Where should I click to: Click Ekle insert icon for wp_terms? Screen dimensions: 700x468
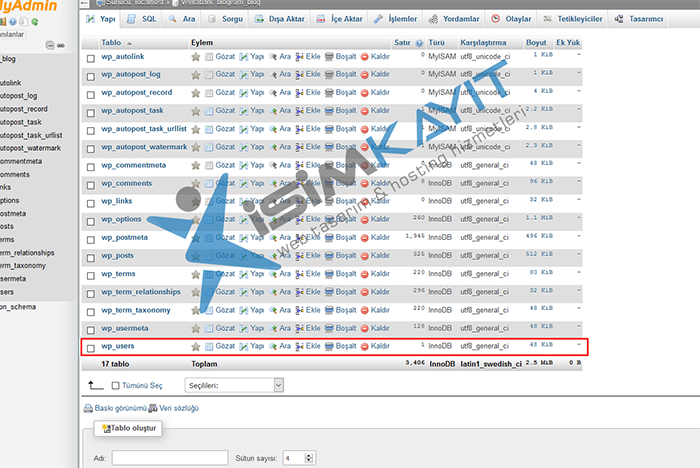pyautogui.click(x=300, y=274)
